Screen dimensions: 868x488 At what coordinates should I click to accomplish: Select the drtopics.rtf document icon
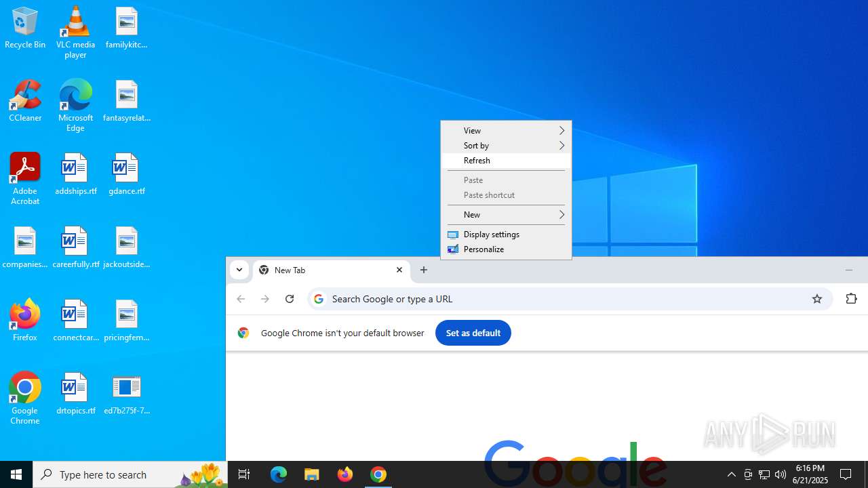click(x=75, y=394)
